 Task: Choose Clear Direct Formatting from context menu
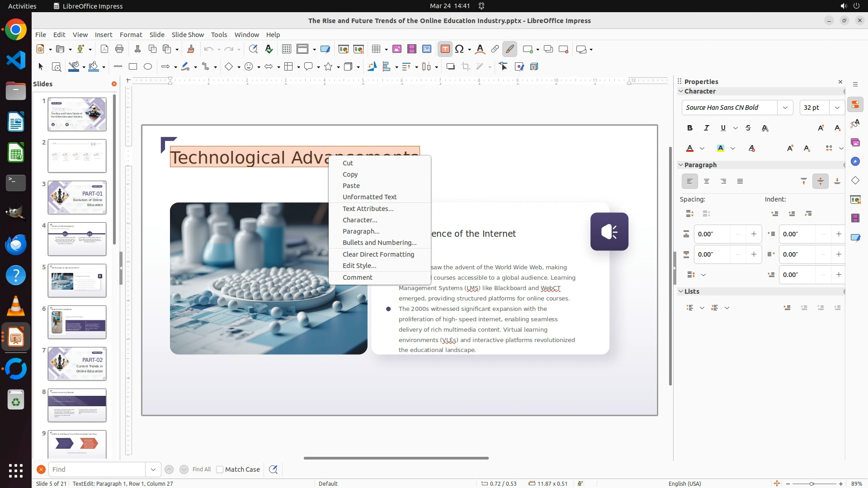[x=378, y=254]
